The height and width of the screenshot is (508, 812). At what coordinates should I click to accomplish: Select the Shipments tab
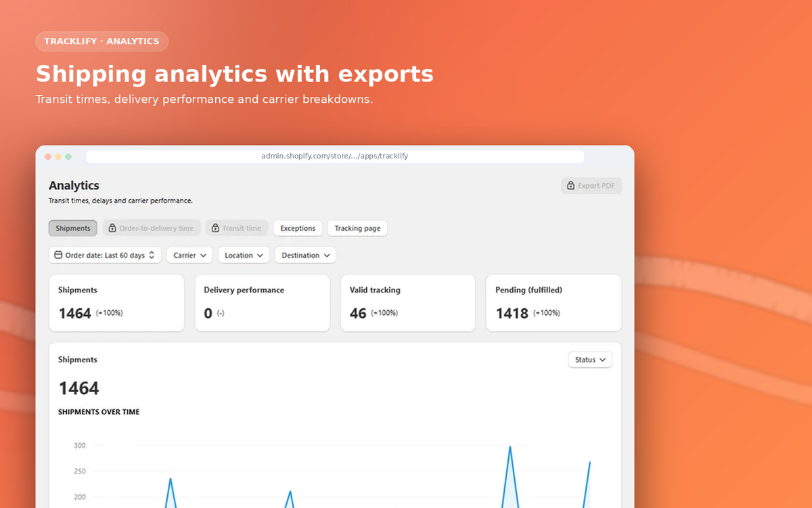(73, 228)
